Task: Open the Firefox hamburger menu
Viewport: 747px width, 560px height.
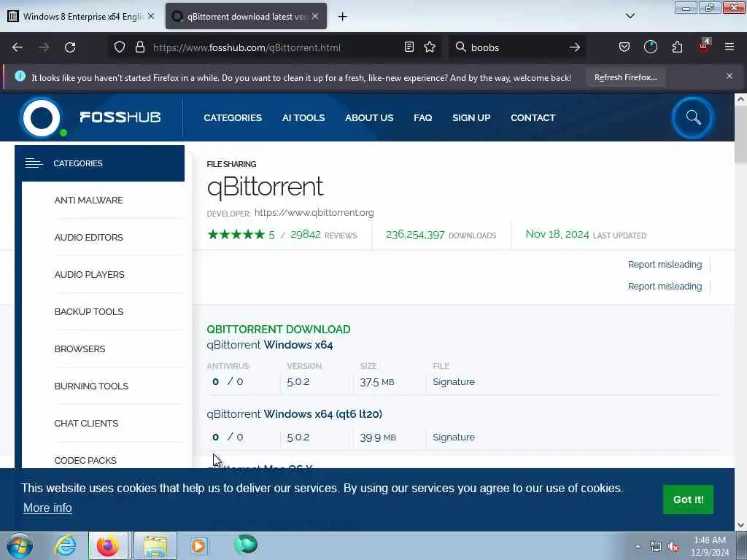Action: (x=729, y=47)
